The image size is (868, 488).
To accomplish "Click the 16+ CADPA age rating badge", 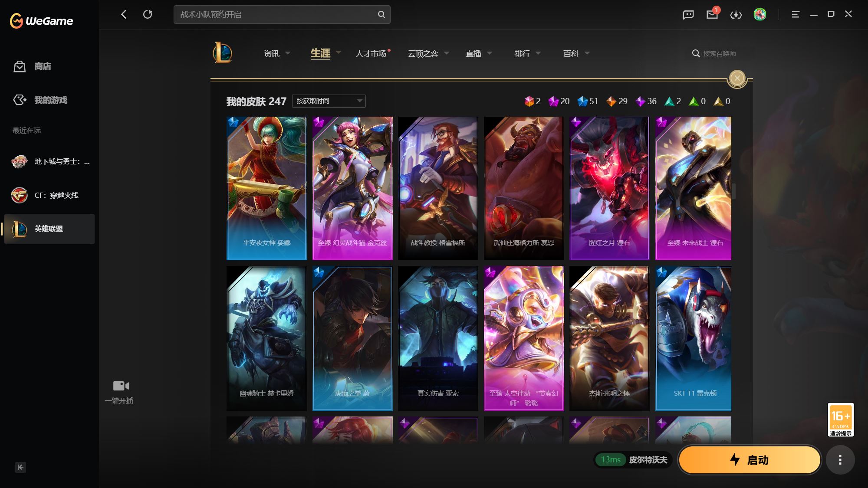I will (841, 419).
